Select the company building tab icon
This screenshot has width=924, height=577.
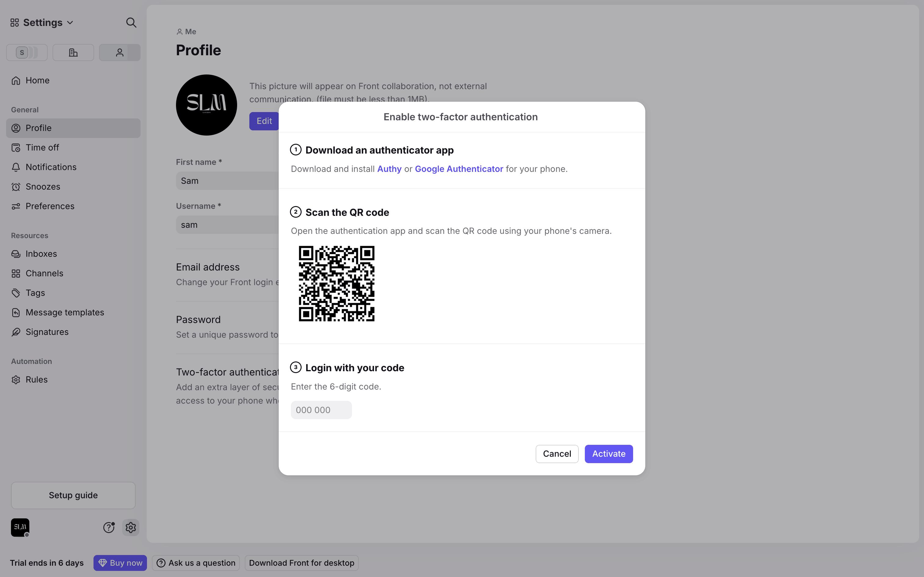pos(73,53)
